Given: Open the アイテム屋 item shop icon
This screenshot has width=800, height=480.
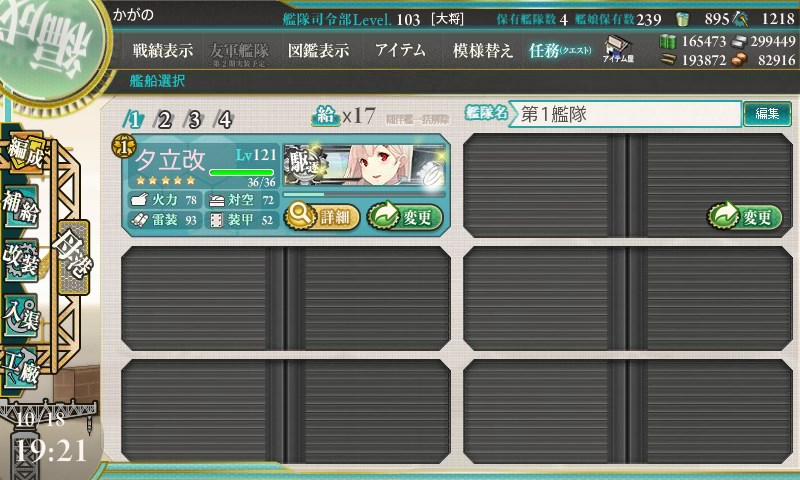Looking at the screenshot, I should [x=618, y=49].
